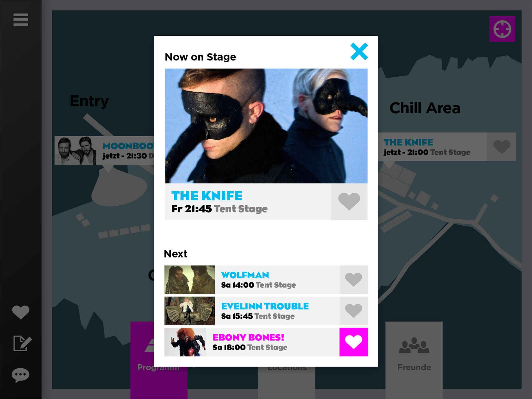
Task: Open the hamburger menu in the sidebar
Action: point(21,20)
